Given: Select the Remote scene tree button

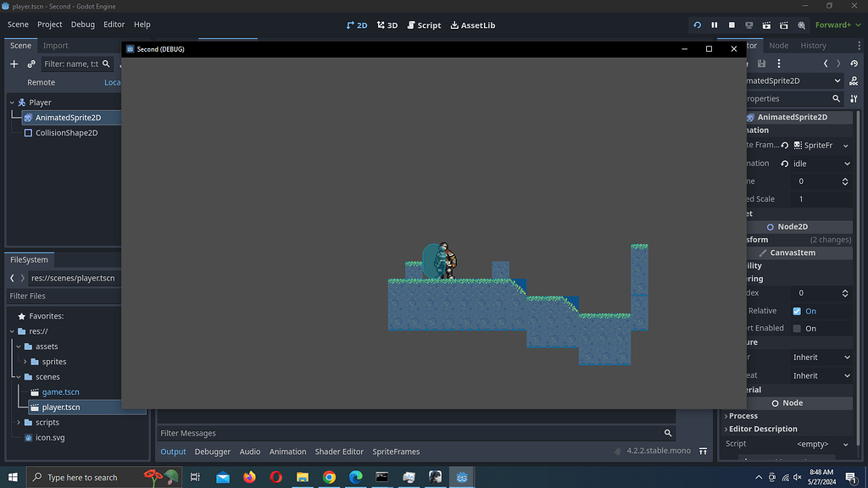Looking at the screenshot, I should point(41,82).
